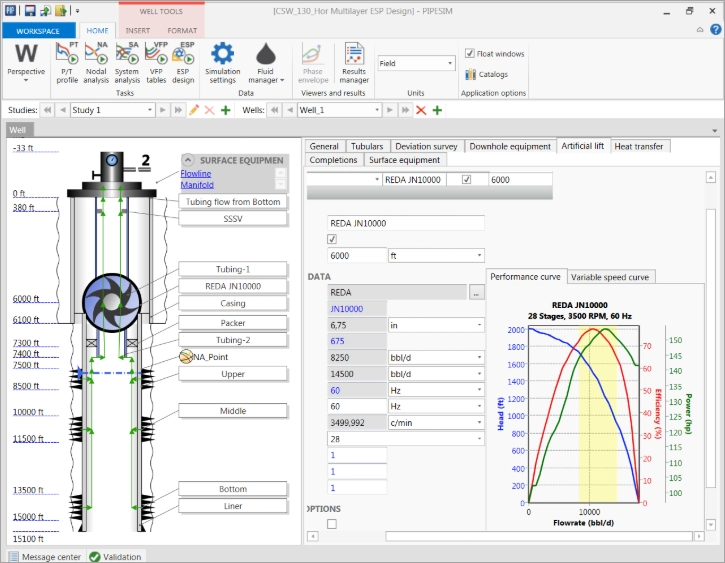Open the Fluid manager
The image size is (725, 563).
(x=266, y=63)
